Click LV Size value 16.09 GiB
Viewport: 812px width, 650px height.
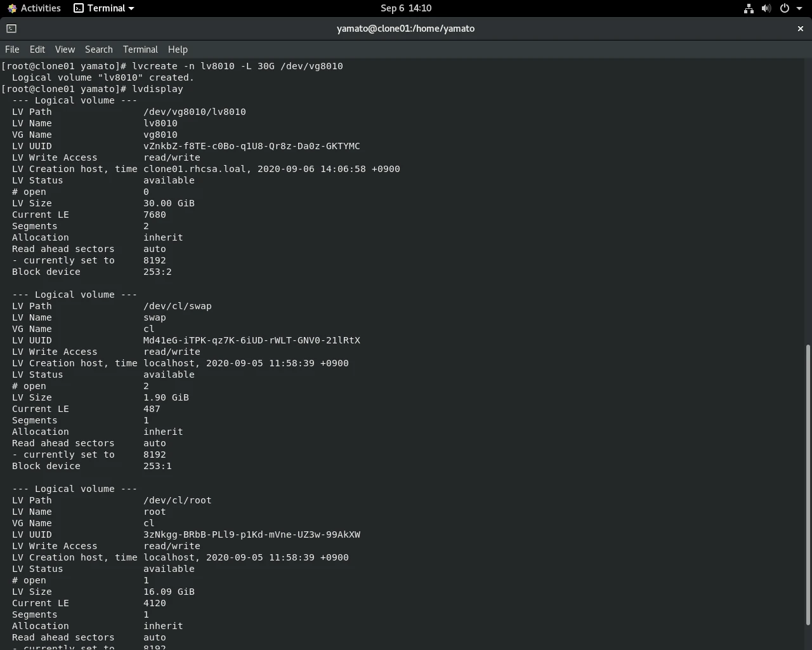pyautogui.click(x=169, y=592)
